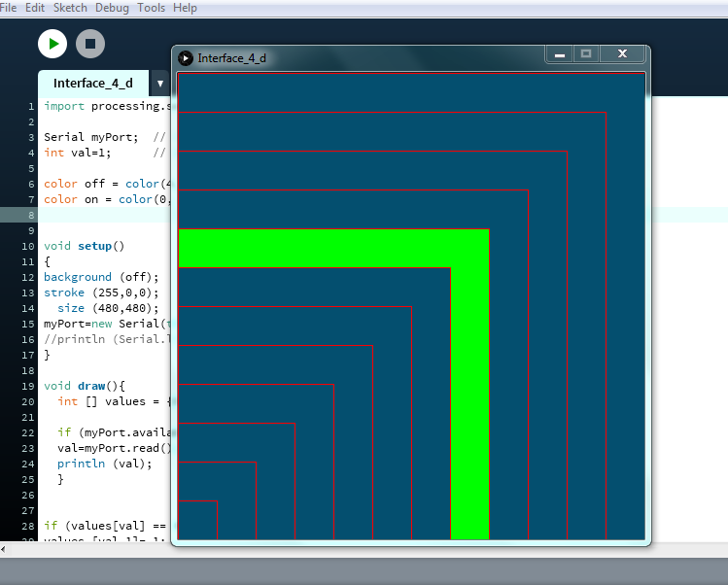
Task: Click the 'void draw(){' code line
Action: tap(84, 386)
